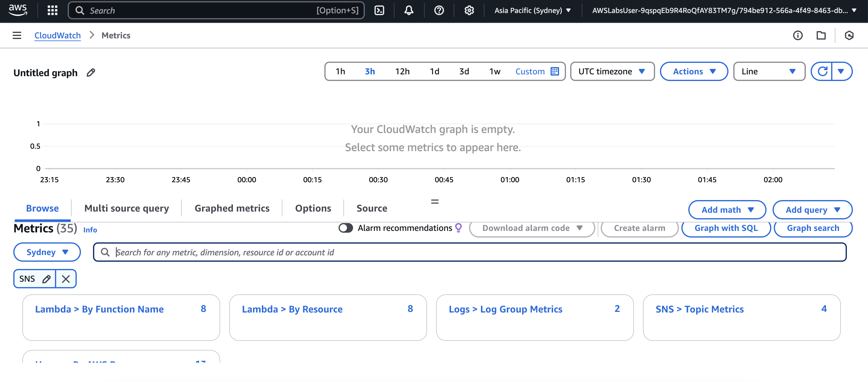868x382 pixels.
Task: Select the 1h time range
Action: pyautogui.click(x=340, y=72)
